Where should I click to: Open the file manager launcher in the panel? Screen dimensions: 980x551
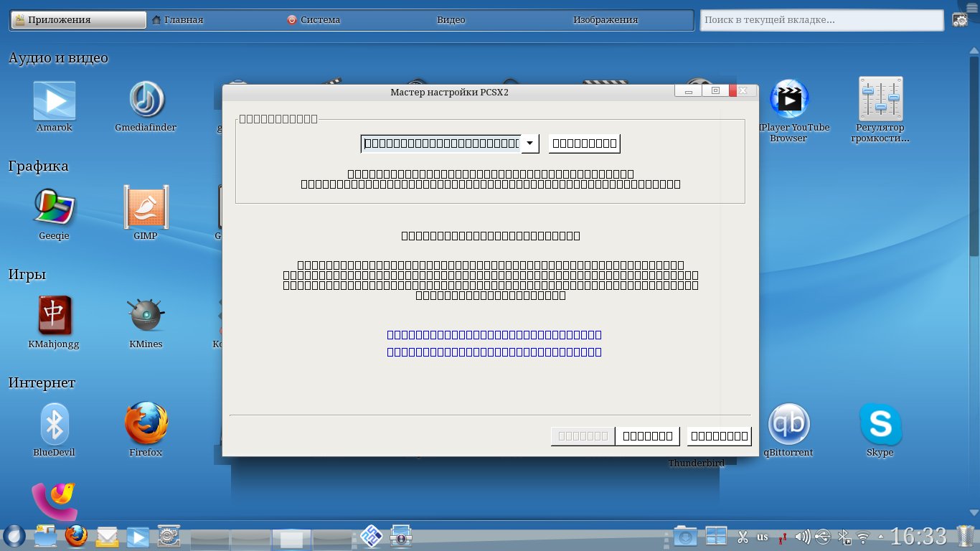[44, 536]
